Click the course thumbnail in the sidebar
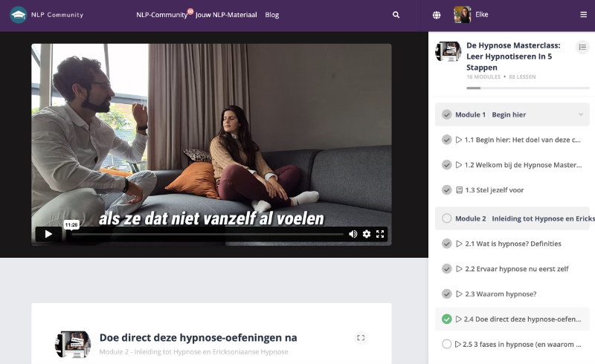 (x=448, y=51)
